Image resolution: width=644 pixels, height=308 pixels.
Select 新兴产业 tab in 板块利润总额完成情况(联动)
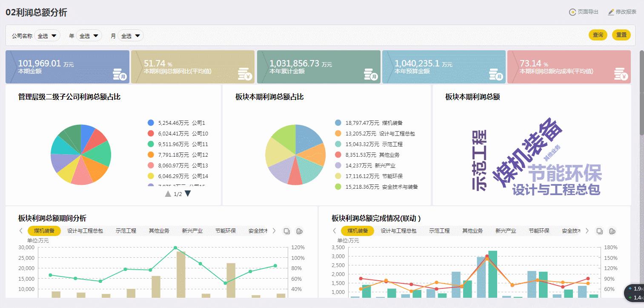click(506, 231)
